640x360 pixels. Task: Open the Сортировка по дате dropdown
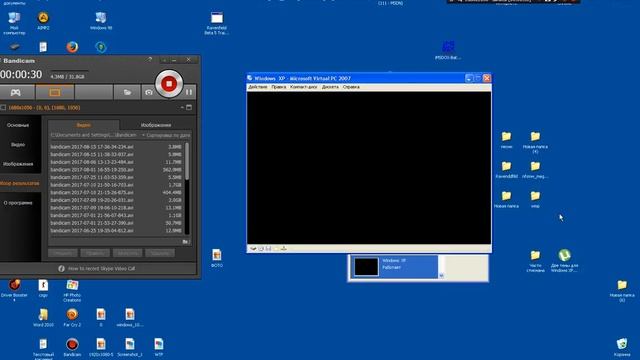pyautogui.click(x=166, y=135)
